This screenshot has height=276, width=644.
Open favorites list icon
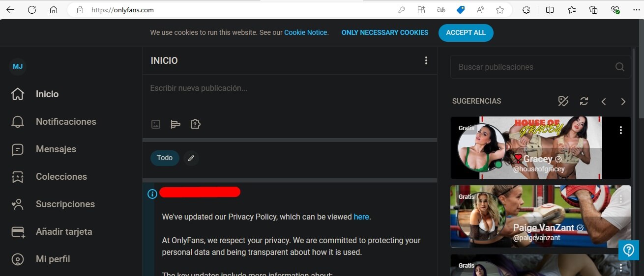tap(572, 10)
